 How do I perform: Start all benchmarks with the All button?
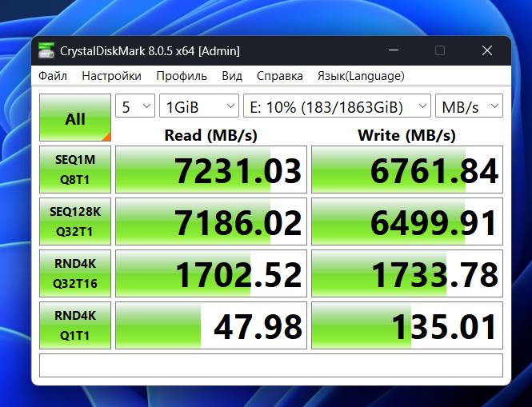pos(75,118)
